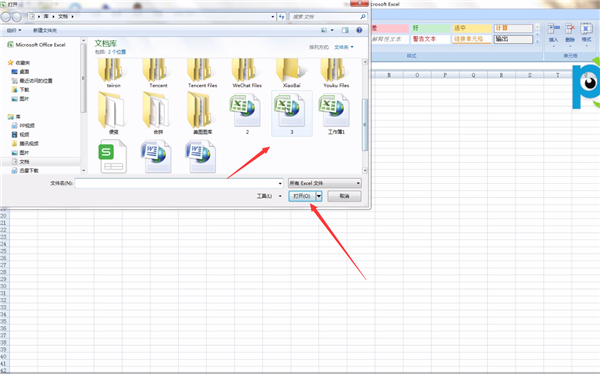Apply the 好 green cell style
600x374 pixels.
430,28
